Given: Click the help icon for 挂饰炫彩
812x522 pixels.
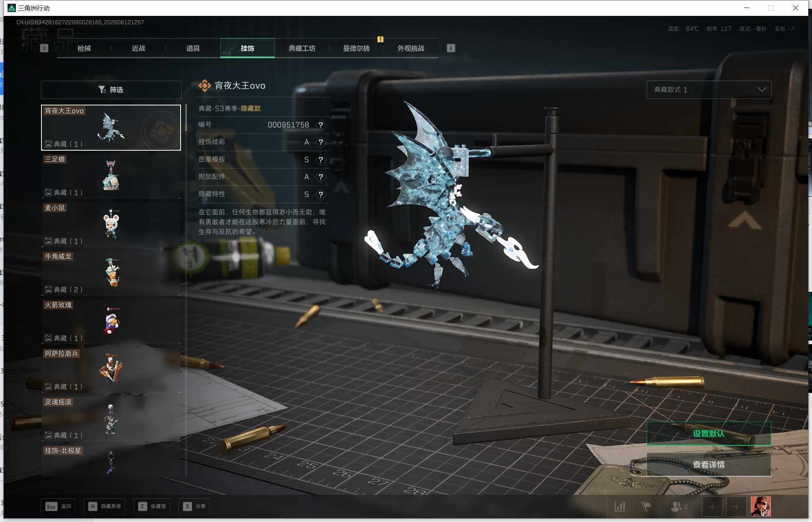Looking at the screenshot, I should [321, 142].
